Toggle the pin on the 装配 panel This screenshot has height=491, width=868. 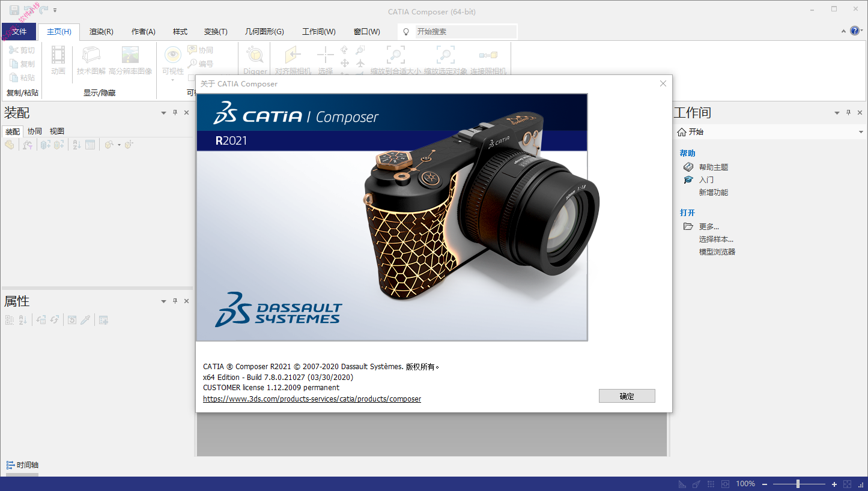point(175,113)
